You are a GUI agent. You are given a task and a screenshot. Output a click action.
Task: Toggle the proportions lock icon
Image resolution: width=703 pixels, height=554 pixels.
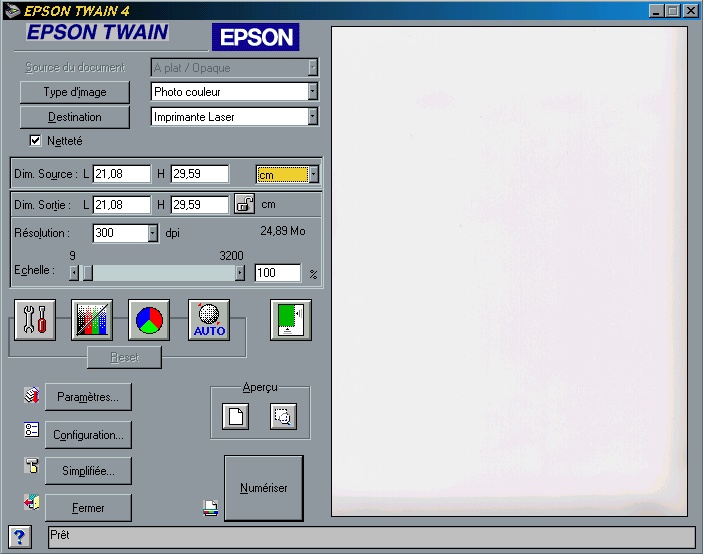click(244, 204)
